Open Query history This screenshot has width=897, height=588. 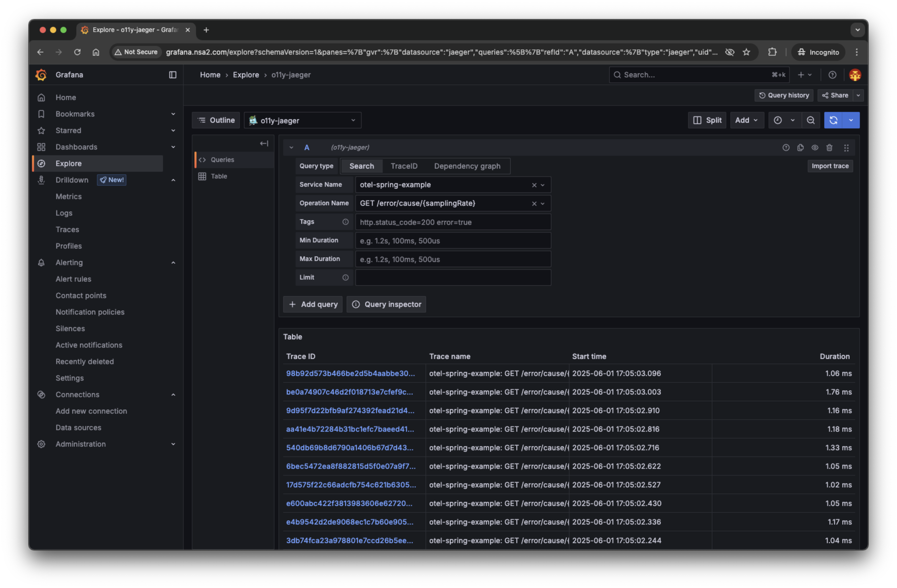[784, 95]
